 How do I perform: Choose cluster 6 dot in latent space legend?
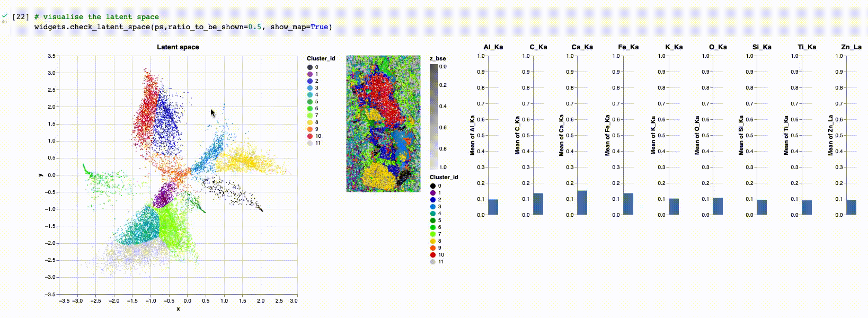pyautogui.click(x=310, y=109)
